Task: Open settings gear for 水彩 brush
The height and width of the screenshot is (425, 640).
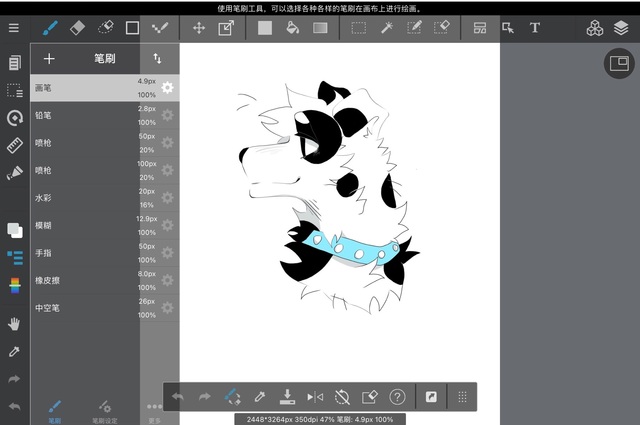Action: click(x=167, y=198)
